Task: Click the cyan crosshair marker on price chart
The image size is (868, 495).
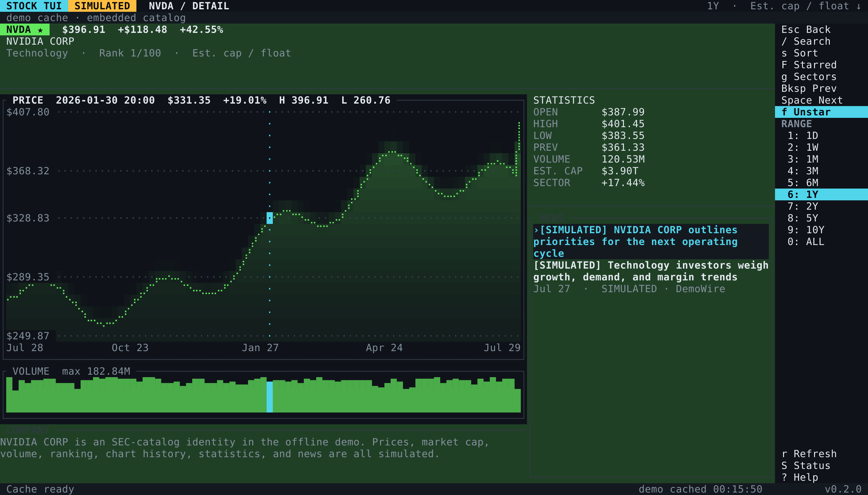Action: pos(270,218)
